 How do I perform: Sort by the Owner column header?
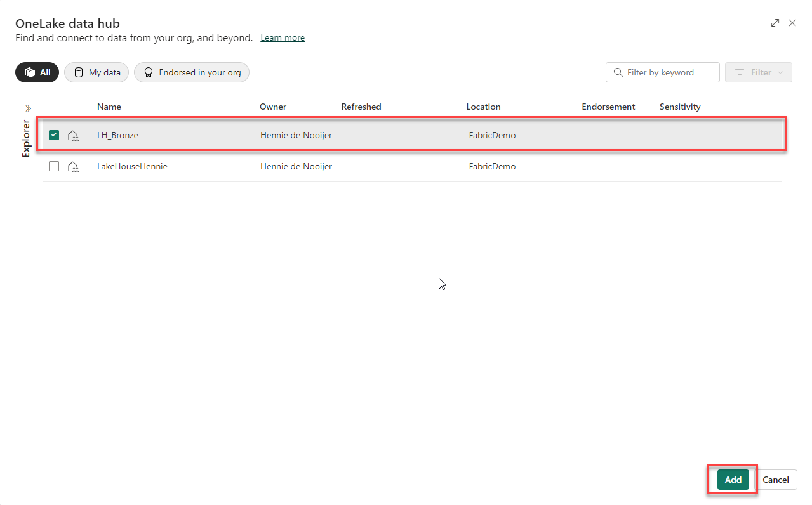coord(273,107)
